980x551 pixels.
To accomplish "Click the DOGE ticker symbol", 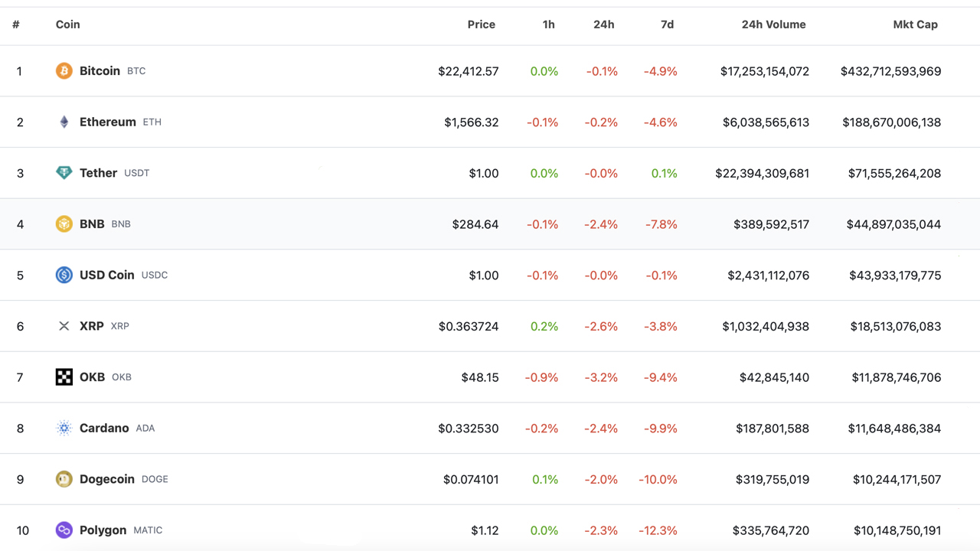I will tap(155, 480).
